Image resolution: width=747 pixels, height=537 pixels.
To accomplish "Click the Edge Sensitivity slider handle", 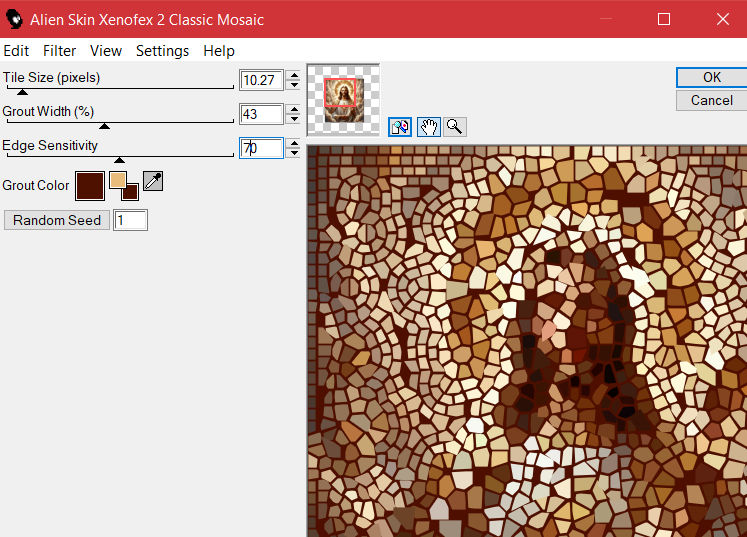I will (120, 160).
